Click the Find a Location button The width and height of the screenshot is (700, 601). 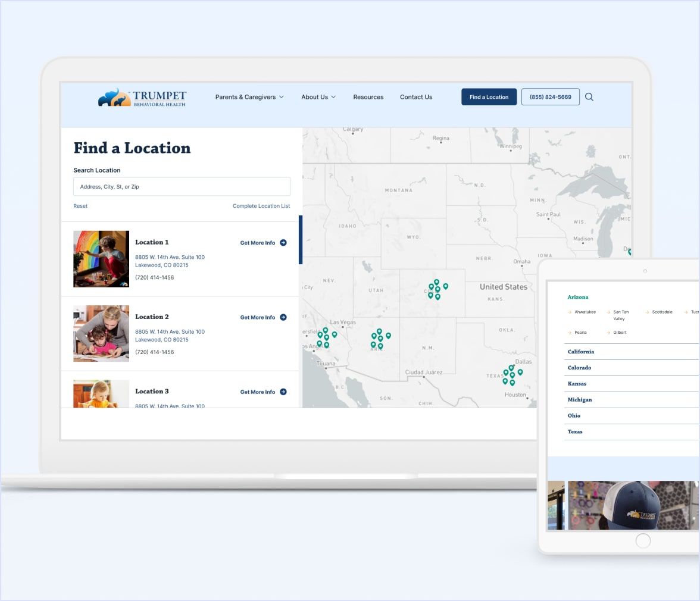[x=489, y=97]
